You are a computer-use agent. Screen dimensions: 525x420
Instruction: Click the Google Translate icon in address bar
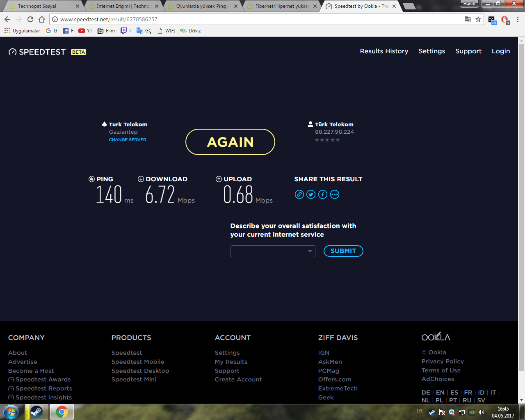[468, 19]
